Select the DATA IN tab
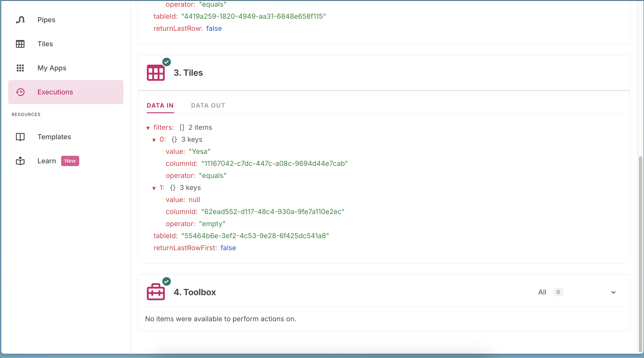 (160, 105)
